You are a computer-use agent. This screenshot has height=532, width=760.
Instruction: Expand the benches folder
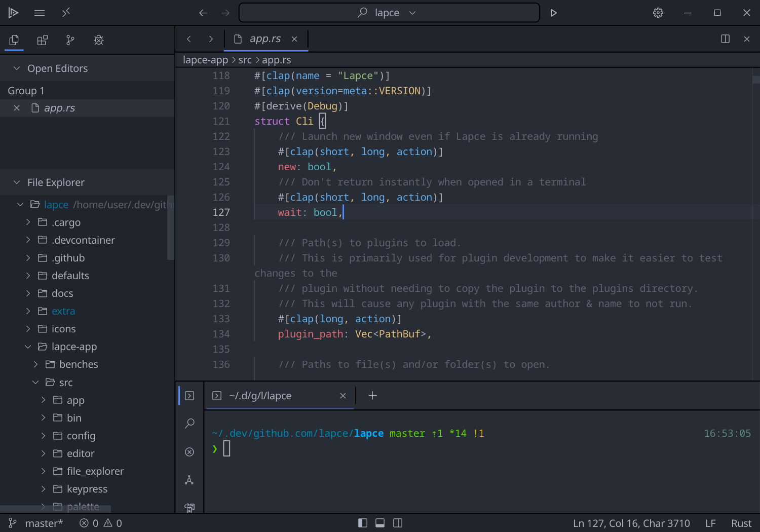(x=35, y=364)
